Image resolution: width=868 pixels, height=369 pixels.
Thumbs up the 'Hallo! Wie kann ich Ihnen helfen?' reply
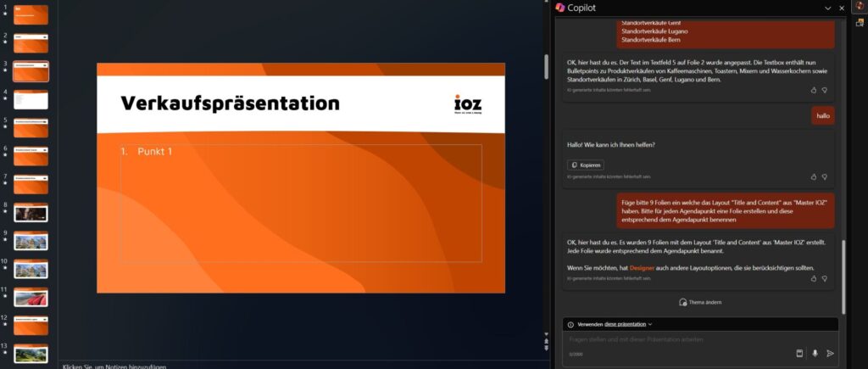pyautogui.click(x=813, y=176)
